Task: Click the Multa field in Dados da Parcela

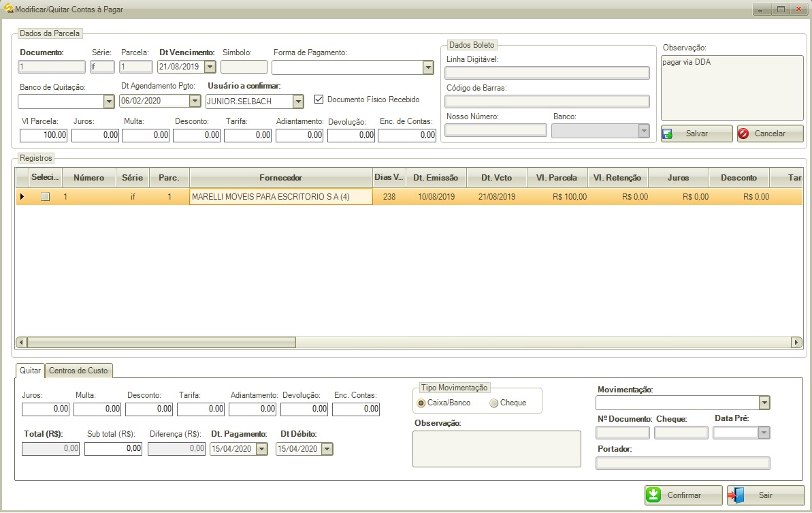Action: click(x=146, y=136)
